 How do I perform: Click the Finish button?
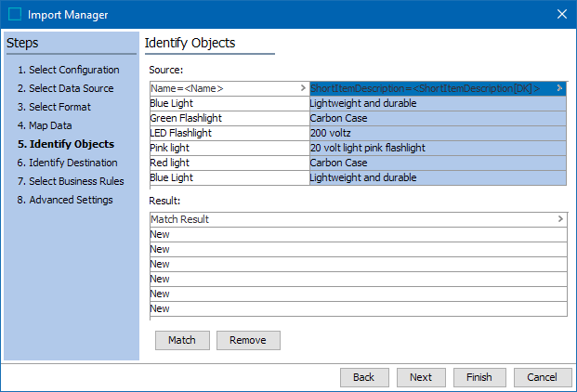click(479, 377)
